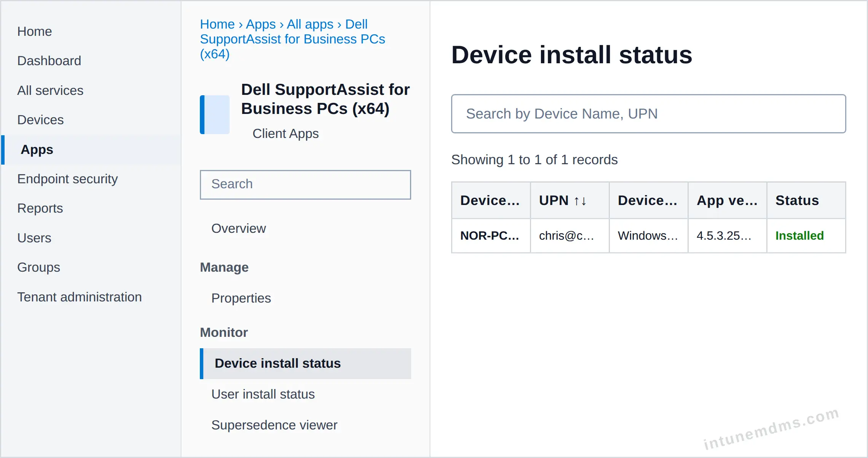Click Dell SupportAssist for Business PCs heading
This screenshot has width=868, height=458.
(x=325, y=99)
